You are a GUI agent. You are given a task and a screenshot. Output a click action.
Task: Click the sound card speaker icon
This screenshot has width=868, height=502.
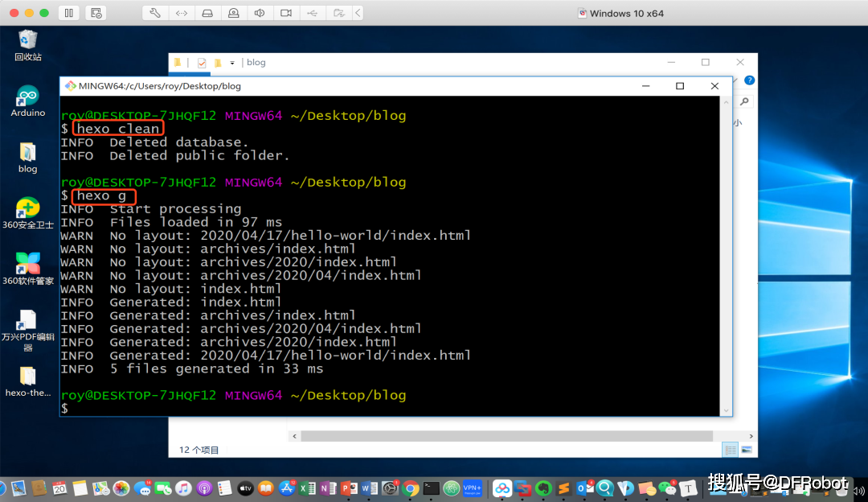[x=260, y=13]
